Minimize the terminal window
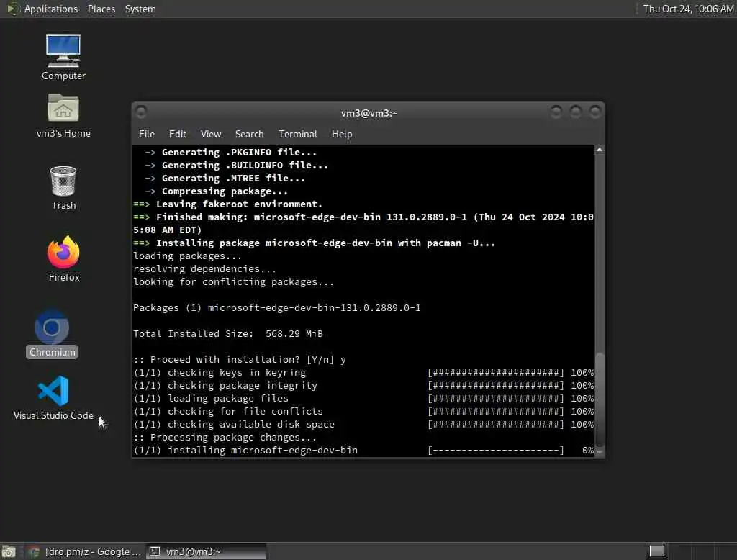This screenshot has width=737, height=560. coord(556,112)
